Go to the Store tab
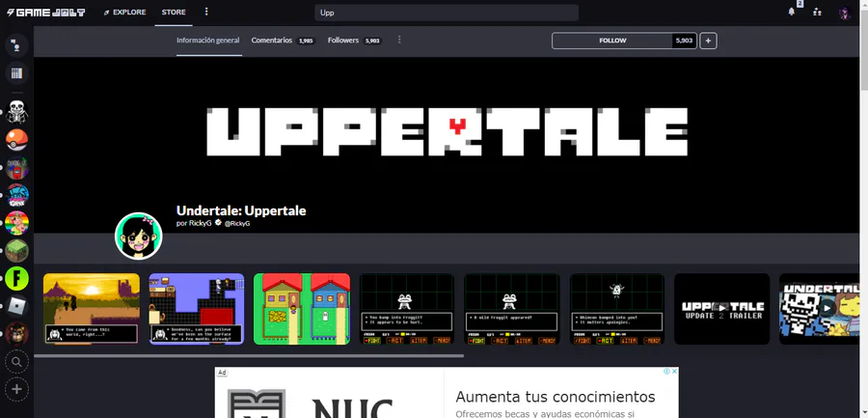Image resolution: width=868 pixels, height=418 pixels. point(174,13)
